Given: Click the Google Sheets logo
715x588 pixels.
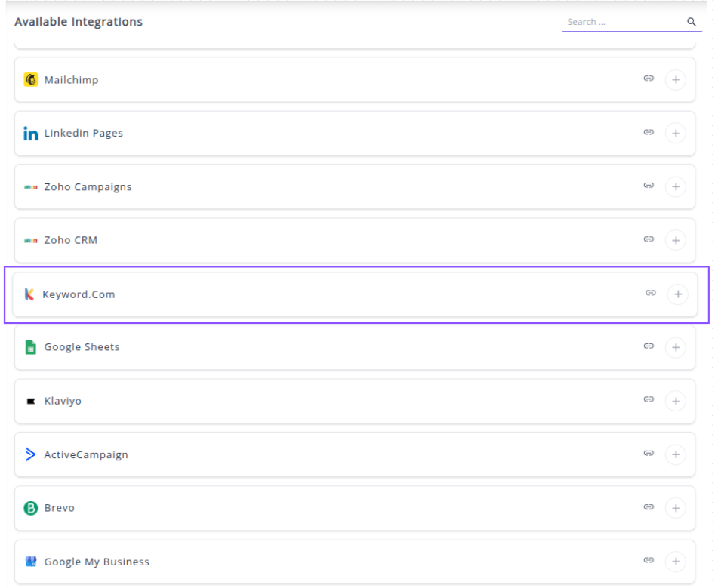Looking at the screenshot, I should [x=30, y=347].
